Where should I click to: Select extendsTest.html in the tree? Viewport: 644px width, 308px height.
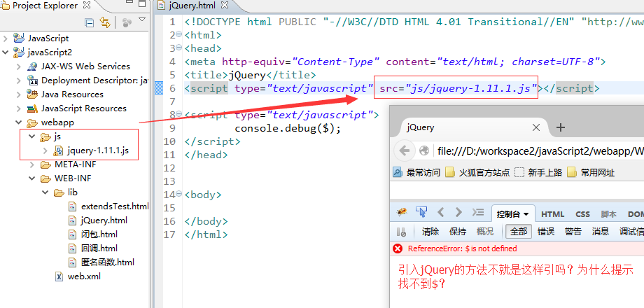tap(115, 206)
